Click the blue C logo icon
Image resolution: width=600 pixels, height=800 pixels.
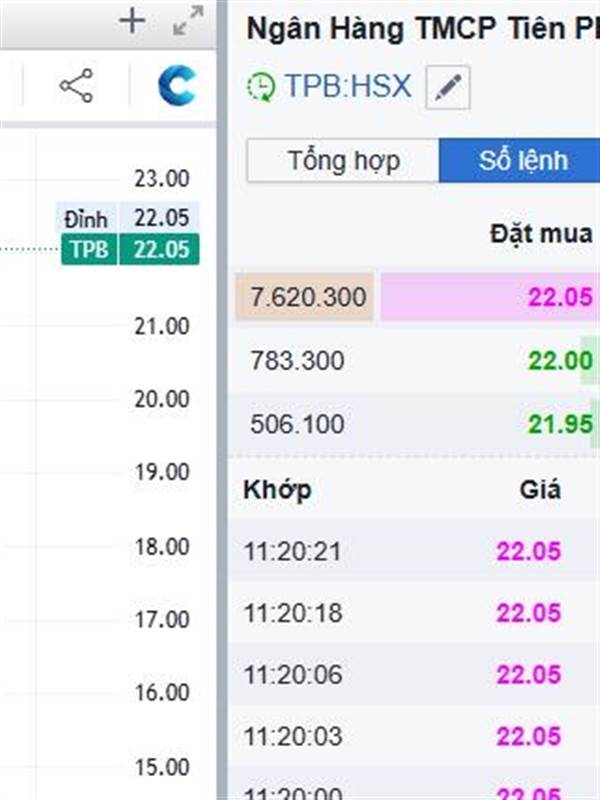(177, 85)
